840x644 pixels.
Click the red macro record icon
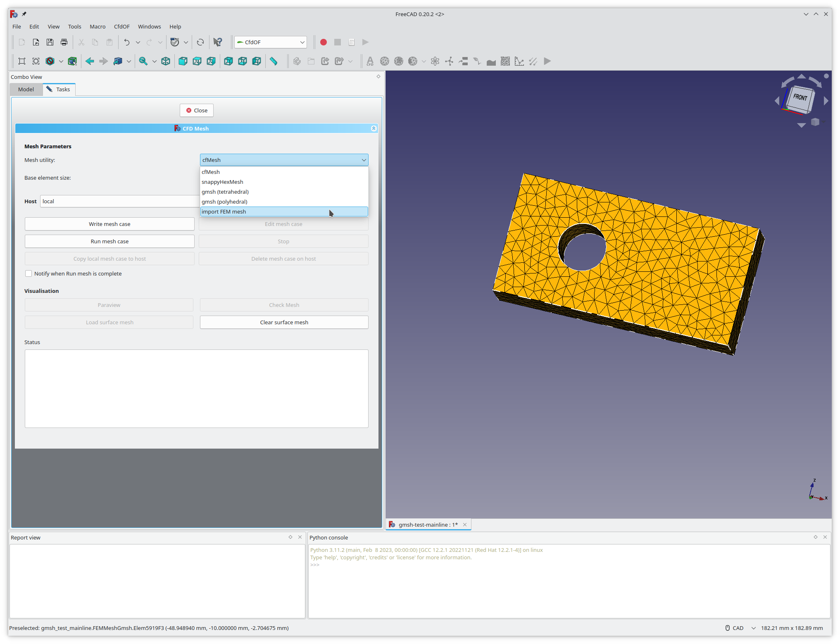[324, 42]
